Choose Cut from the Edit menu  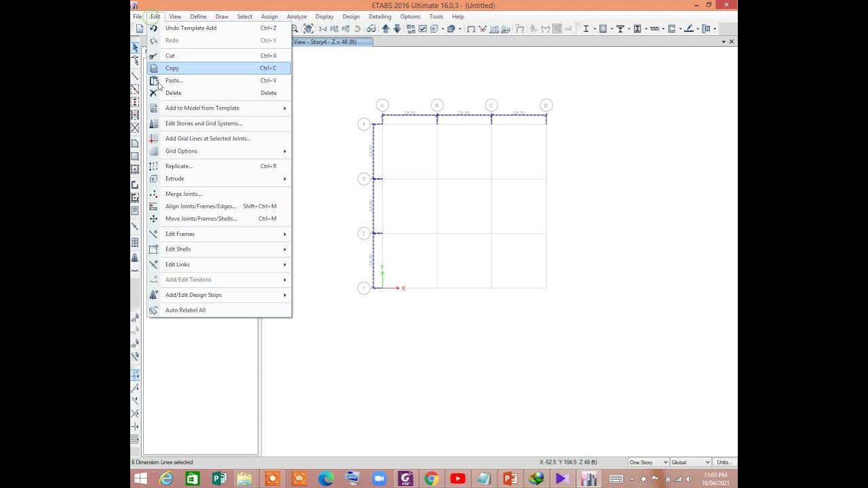(x=219, y=56)
